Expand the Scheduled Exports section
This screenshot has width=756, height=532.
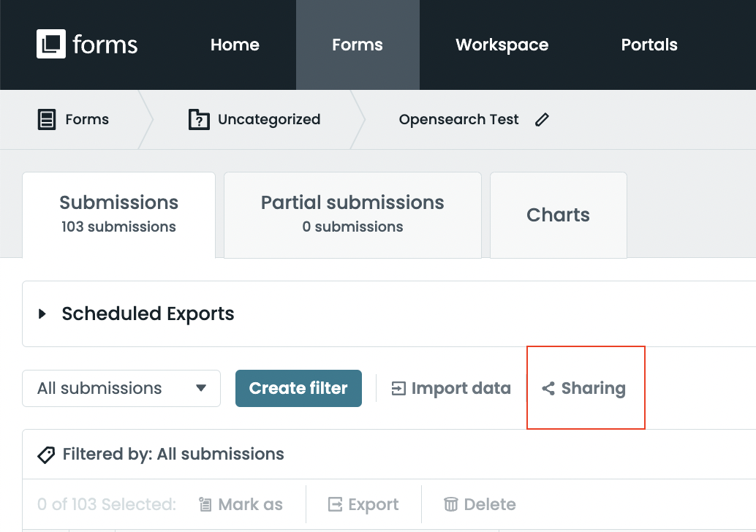pyautogui.click(x=42, y=314)
